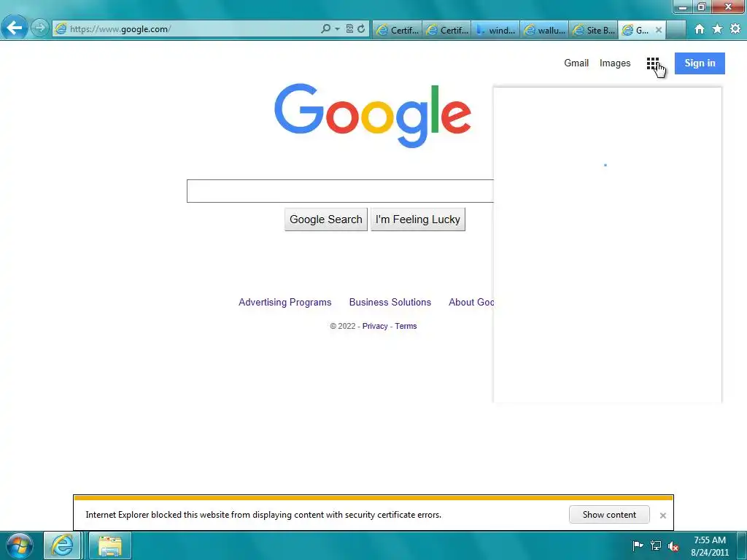Open the About Google link
The height and width of the screenshot is (560, 747).
click(471, 302)
